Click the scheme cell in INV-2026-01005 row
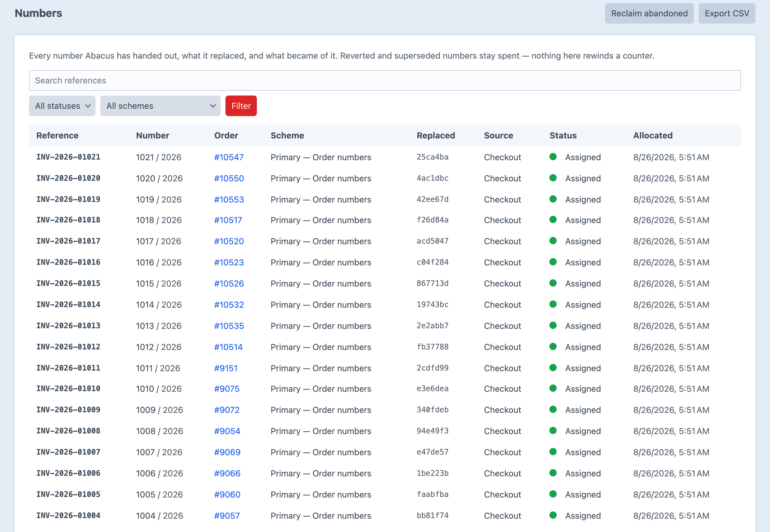 (x=321, y=495)
